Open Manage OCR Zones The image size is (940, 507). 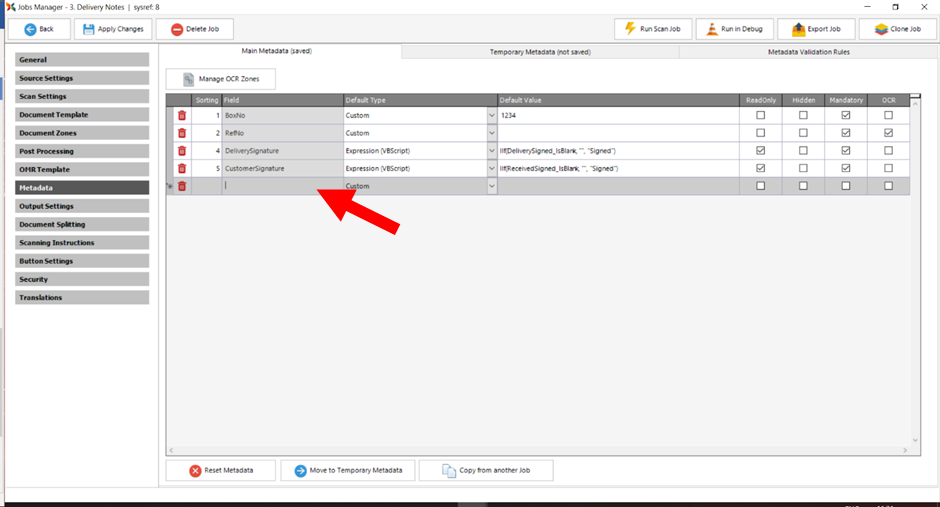coord(220,79)
